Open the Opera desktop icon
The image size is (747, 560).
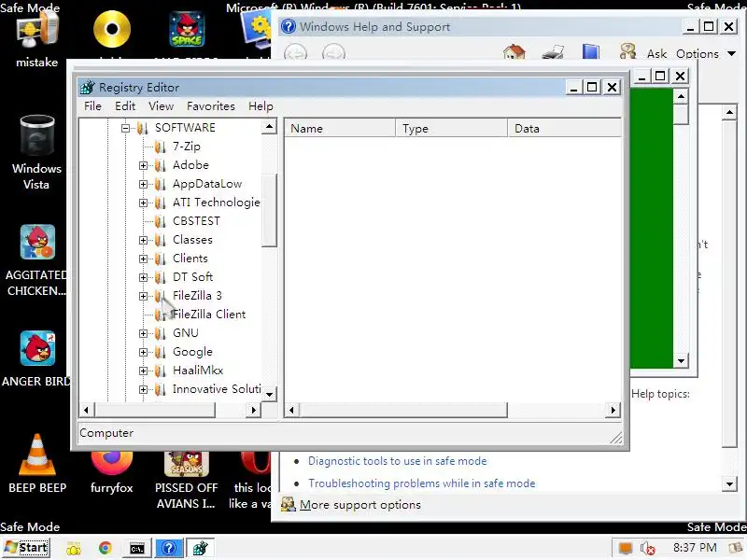[255, 464]
